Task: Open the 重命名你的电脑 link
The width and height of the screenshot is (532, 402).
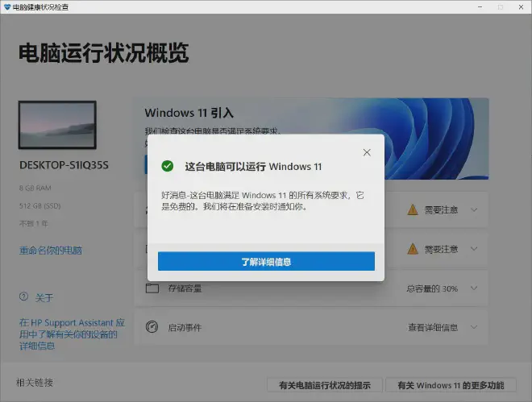Action: click(51, 251)
